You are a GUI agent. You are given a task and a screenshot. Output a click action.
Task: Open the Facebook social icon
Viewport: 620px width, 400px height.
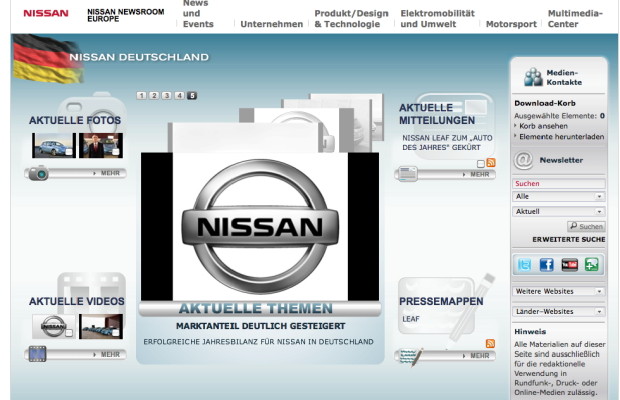[546, 265]
